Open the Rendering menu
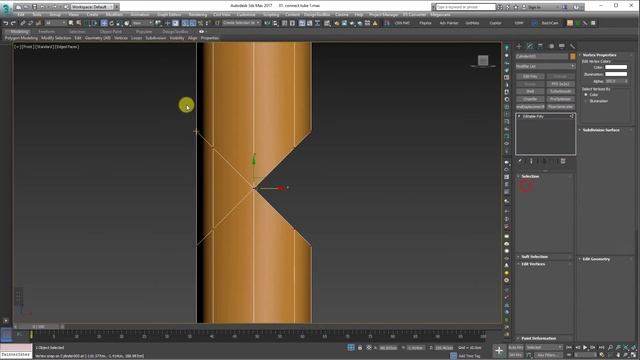 click(x=198, y=15)
